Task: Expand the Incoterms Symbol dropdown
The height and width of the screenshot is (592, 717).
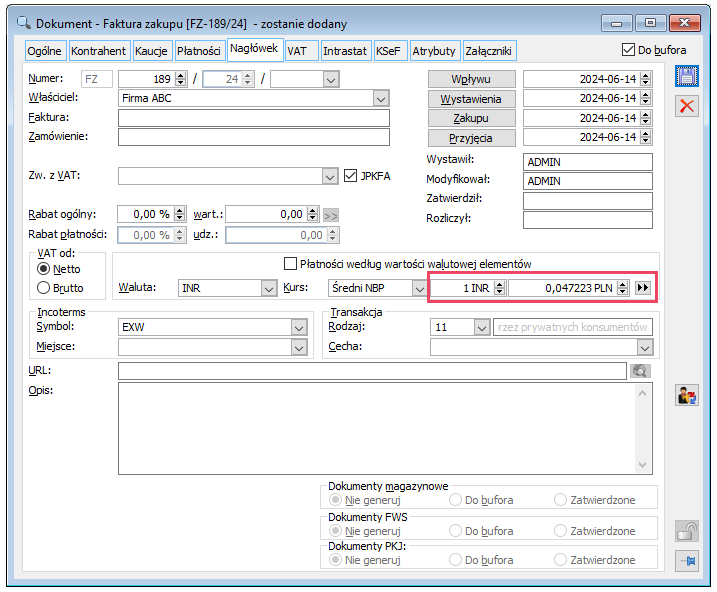Action: tap(299, 327)
